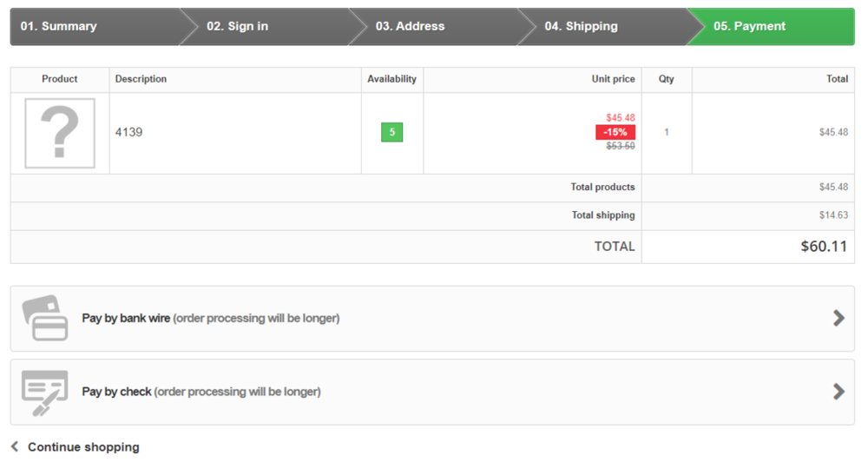
Task: Click the $60.11 order total amount
Action: 824,247
